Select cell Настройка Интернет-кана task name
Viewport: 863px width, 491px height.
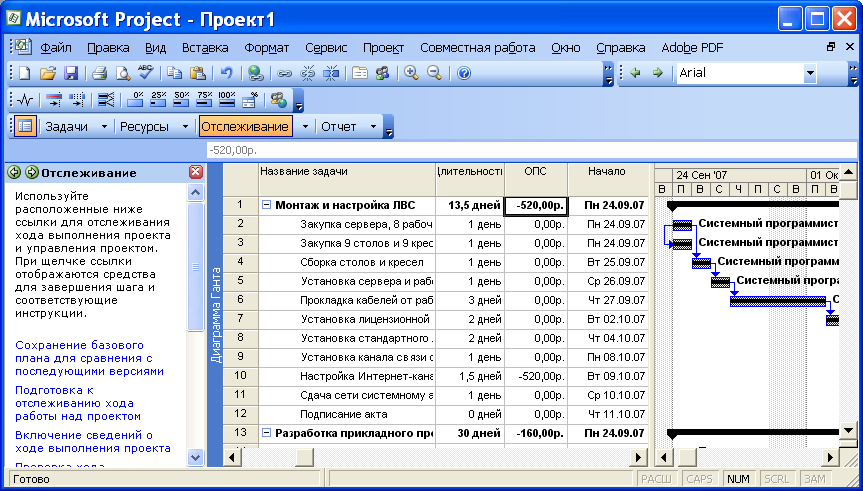(347, 377)
